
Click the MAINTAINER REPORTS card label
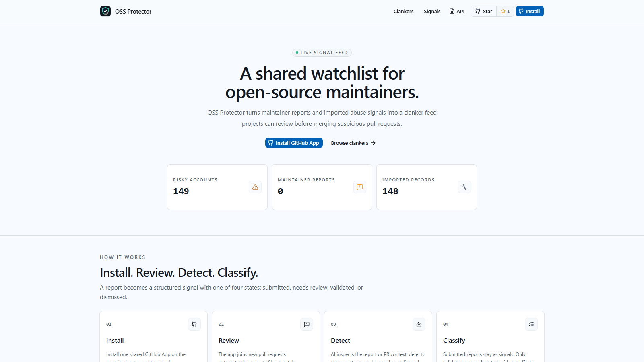pos(306,180)
